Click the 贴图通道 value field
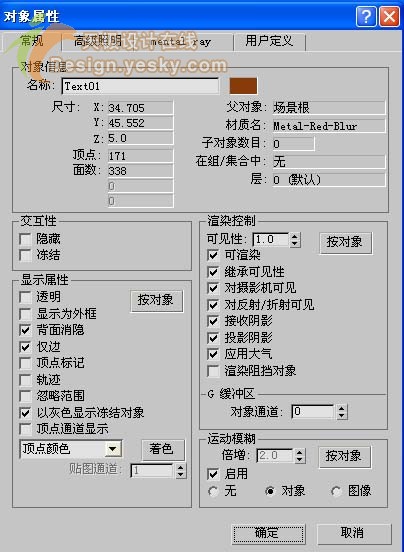The image size is (404, 552). (152, 471)
